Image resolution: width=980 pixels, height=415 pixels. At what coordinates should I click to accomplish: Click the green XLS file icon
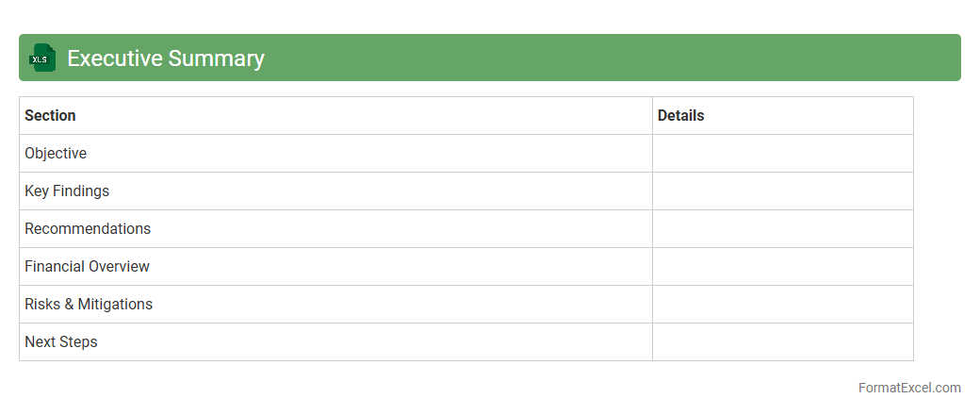pos(42,58)
